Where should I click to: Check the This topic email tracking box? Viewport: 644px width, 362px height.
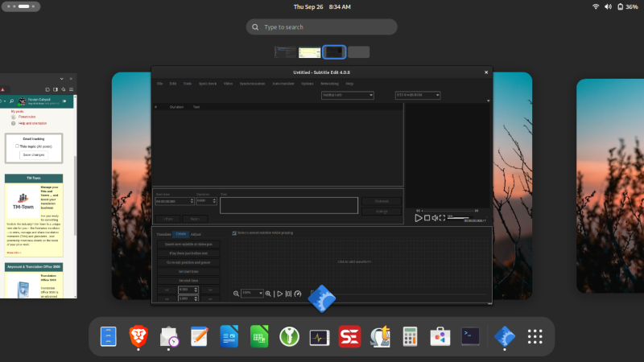click(17, 146)
